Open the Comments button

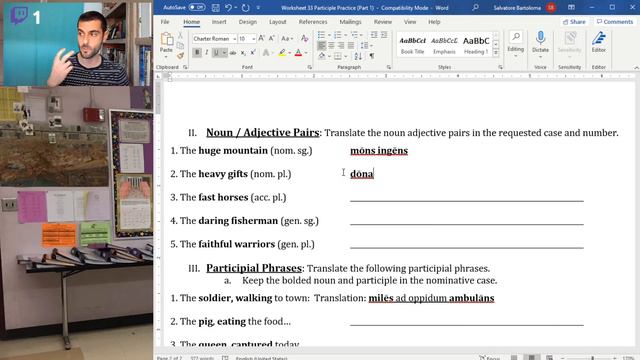(x=615, y=22)
